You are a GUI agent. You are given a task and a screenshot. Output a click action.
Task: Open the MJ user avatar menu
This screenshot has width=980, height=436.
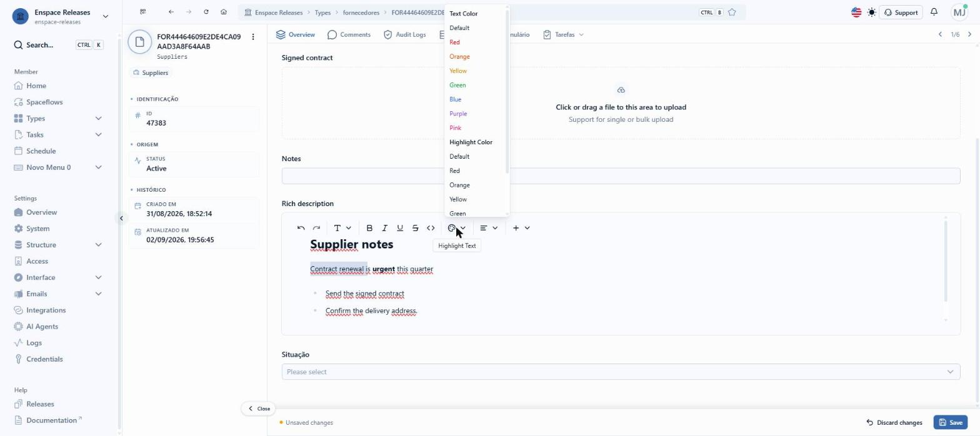click(x=959, y=12)
